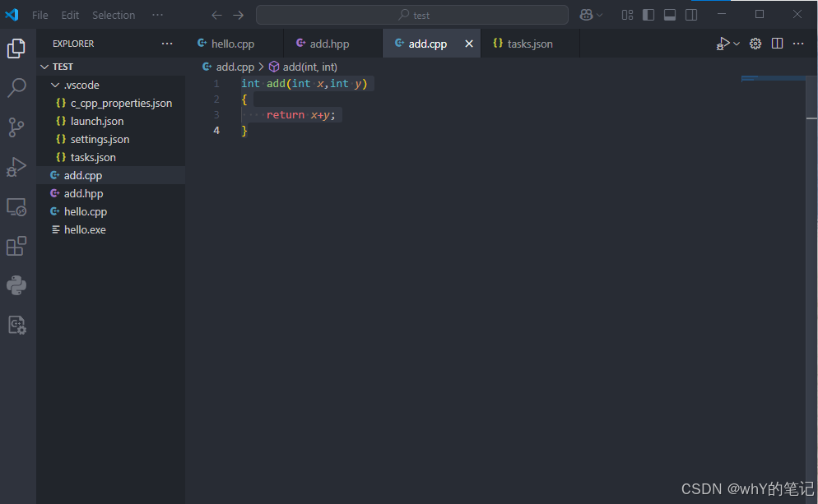Minimize the VS Code window

722,15
